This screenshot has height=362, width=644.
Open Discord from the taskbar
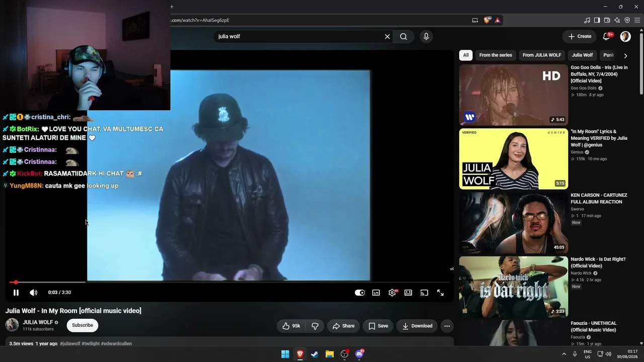[359, 354]
